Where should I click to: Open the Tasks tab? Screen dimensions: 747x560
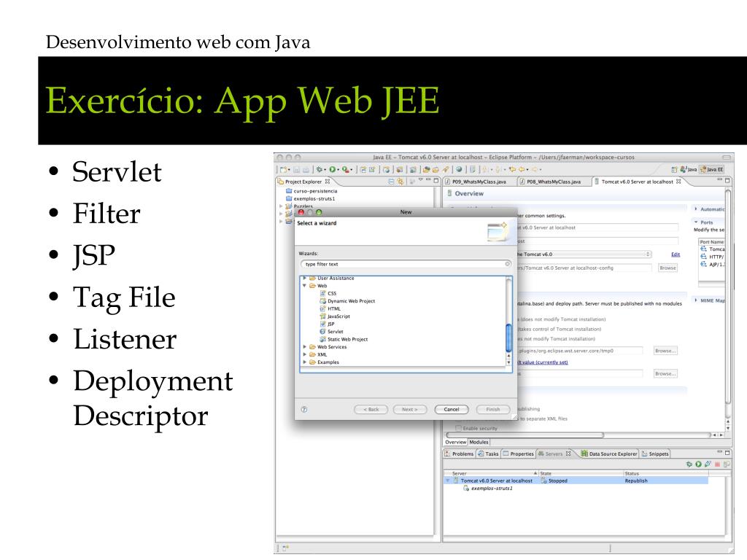pyautogui.click(x=488, y=454)
